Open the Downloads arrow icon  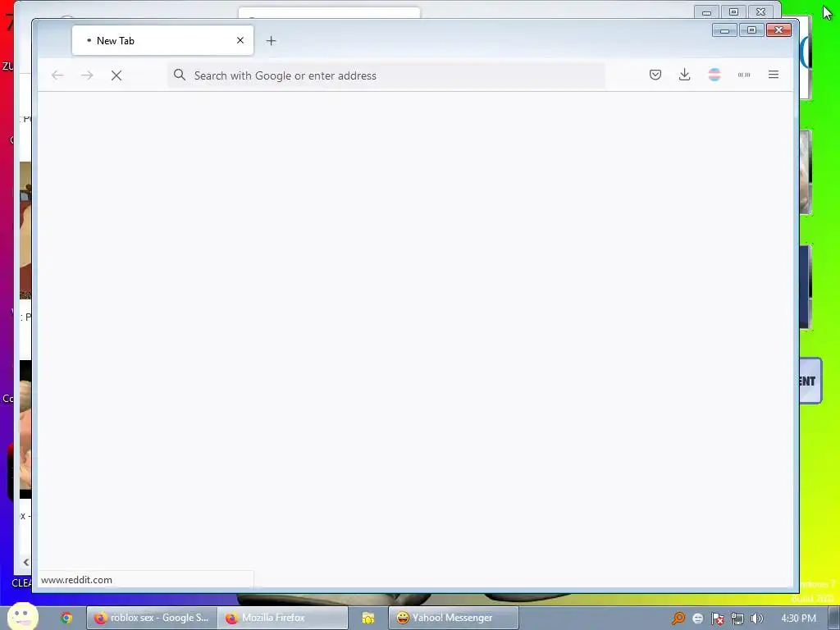point(685,75)
